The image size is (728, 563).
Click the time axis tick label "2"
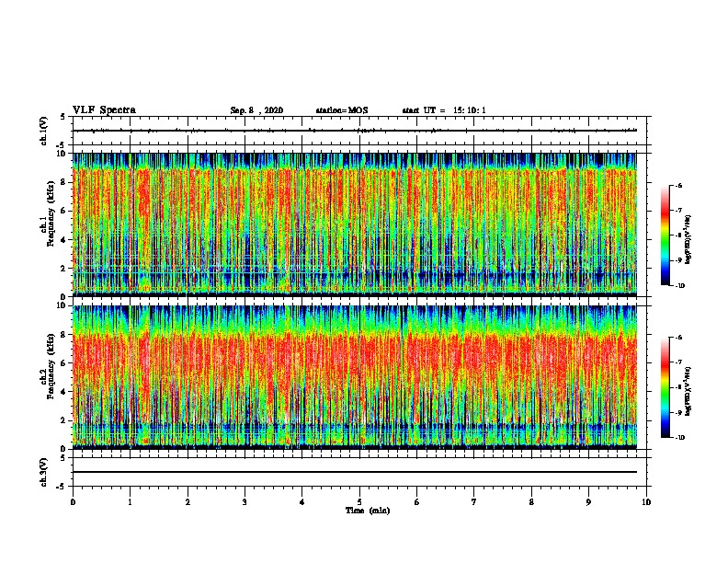point(188,502)
